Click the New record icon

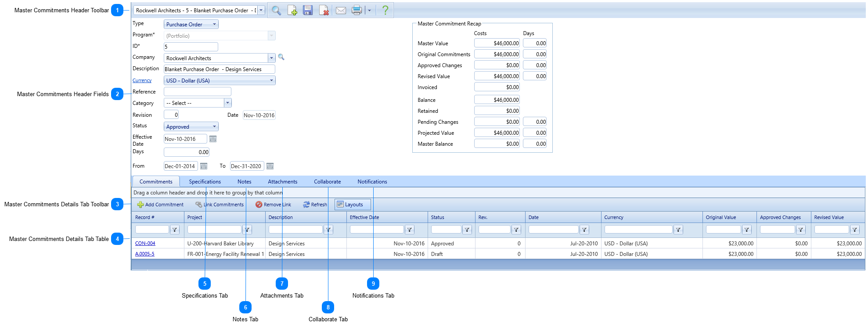point(292,11)
